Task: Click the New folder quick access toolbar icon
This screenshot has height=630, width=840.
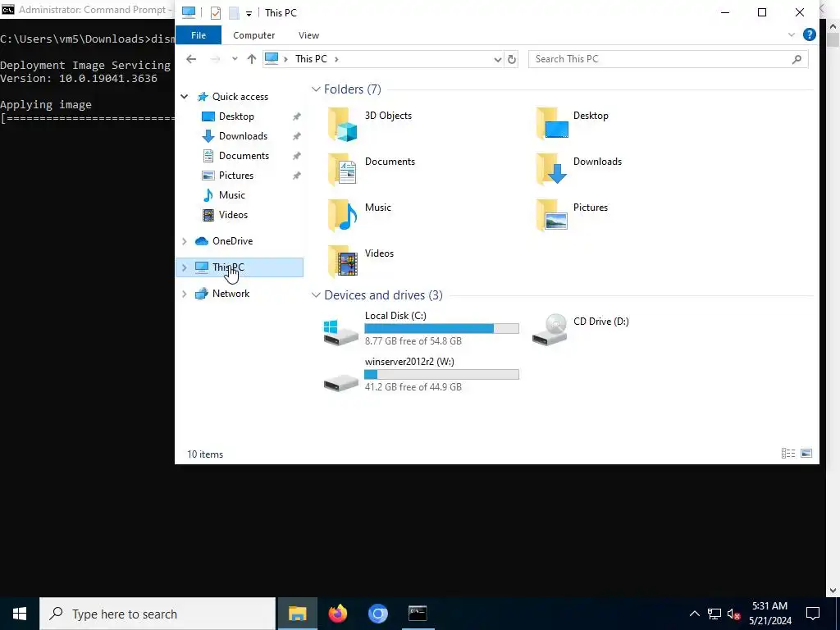Action: click(234, 13)
